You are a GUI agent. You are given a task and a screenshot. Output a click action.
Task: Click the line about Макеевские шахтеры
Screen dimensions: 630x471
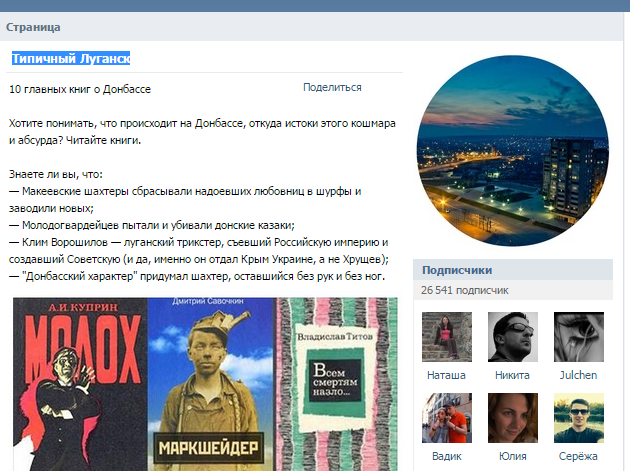tap(185, 200)
